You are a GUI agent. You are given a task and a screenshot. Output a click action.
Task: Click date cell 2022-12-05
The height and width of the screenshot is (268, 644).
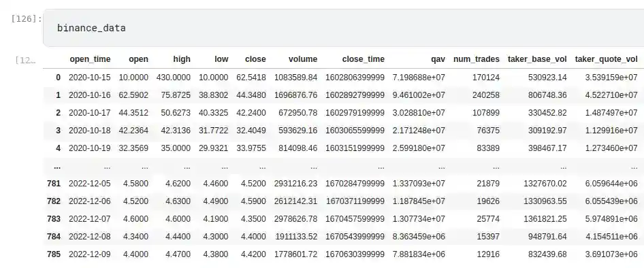point(90,184)
